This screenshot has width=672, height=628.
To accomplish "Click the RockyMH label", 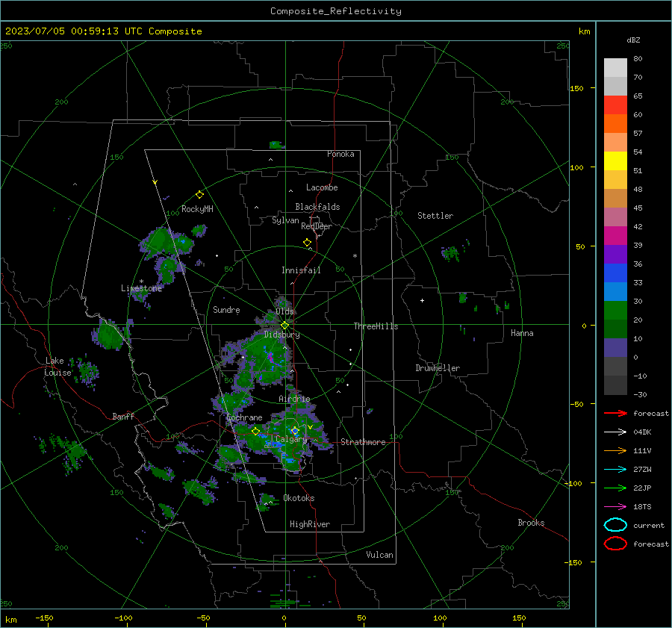I will point(197,209).
